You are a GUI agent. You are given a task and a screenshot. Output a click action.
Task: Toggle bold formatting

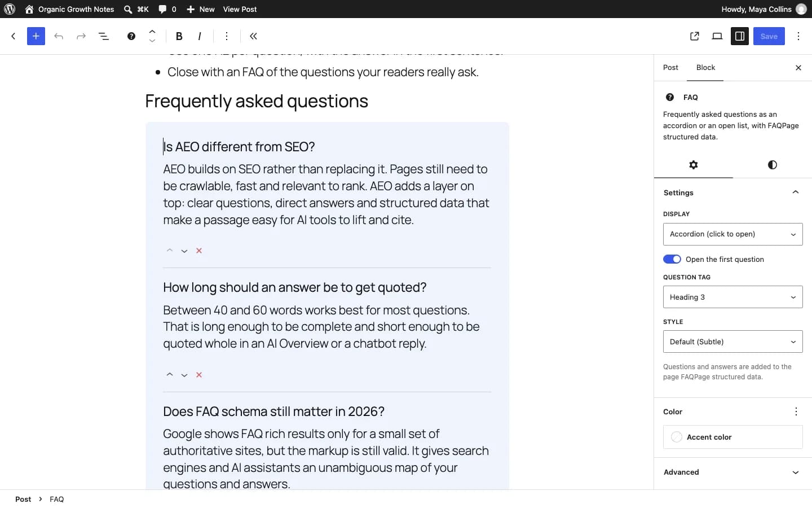point(179,36)
